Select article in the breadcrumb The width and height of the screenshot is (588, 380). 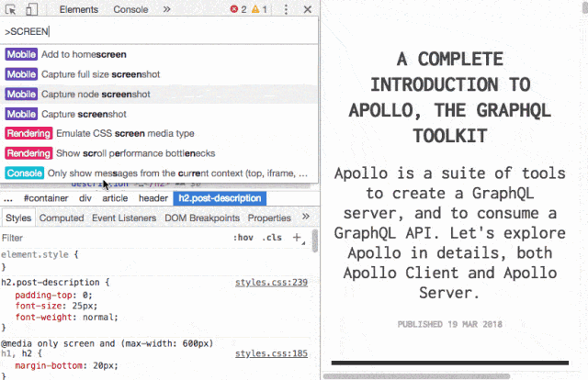tap(115, 198)
